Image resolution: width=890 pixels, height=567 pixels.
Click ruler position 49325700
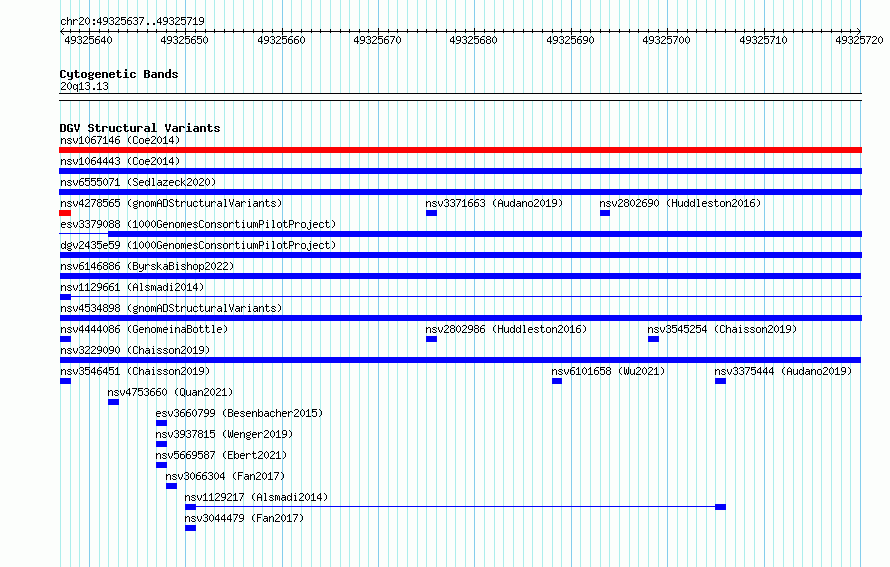[666, 40]
